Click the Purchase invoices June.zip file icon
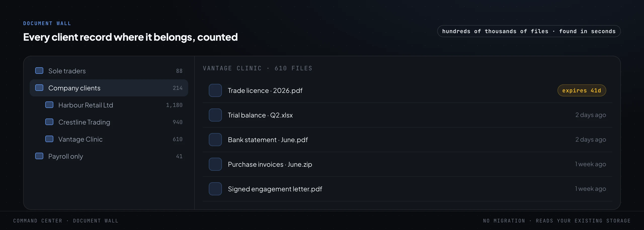Screen dimensions: 644x230 tap(215, 164)
